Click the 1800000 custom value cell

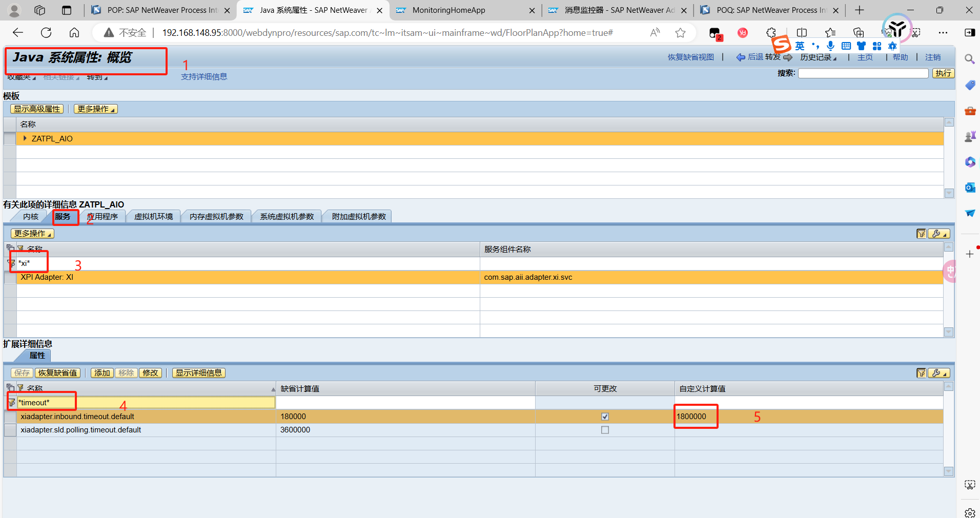coord(809,417)
